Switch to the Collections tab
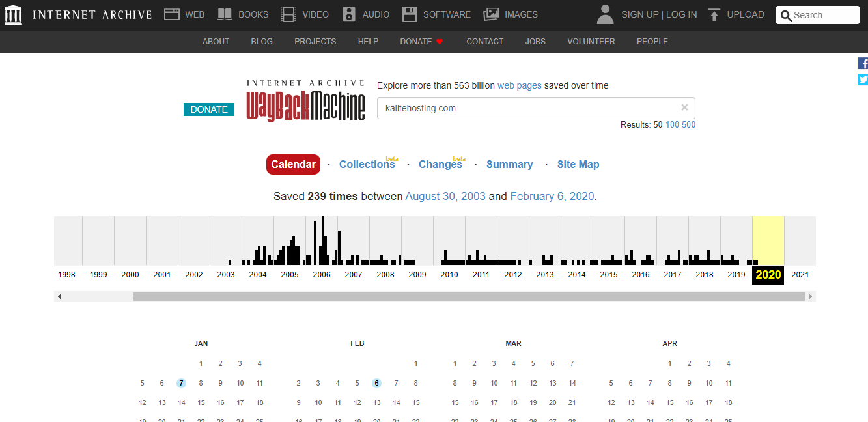868x422 pixels. pos(367,164)
